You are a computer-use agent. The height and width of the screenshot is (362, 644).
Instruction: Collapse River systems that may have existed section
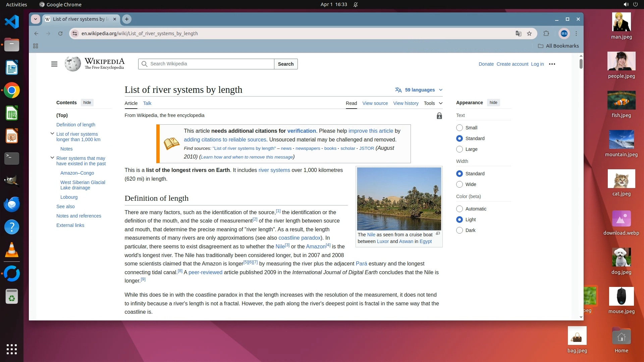point(52,158)
